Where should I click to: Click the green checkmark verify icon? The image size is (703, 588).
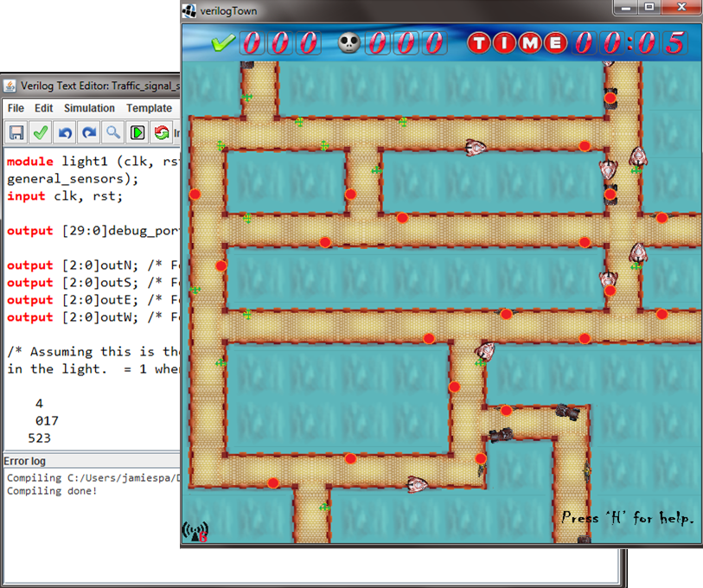40,132
